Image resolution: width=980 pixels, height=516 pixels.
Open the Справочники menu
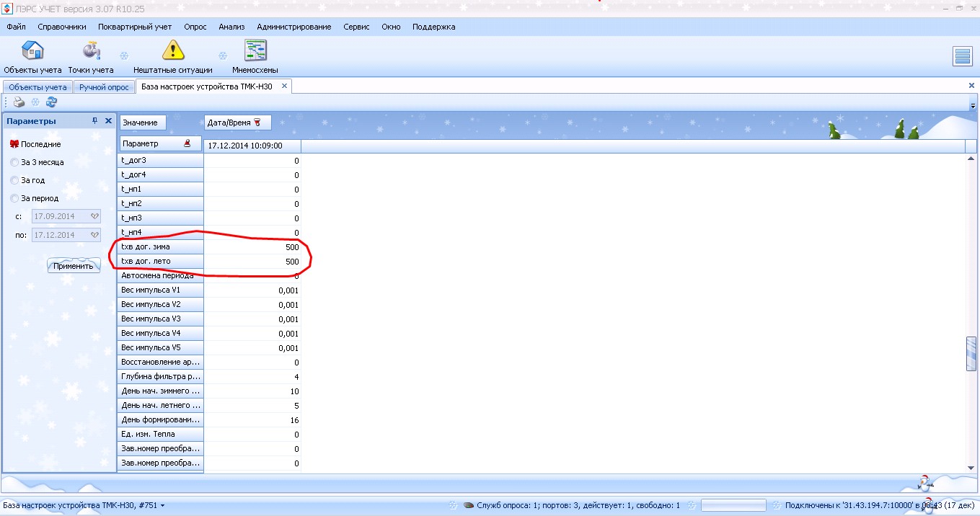point(62,27)
